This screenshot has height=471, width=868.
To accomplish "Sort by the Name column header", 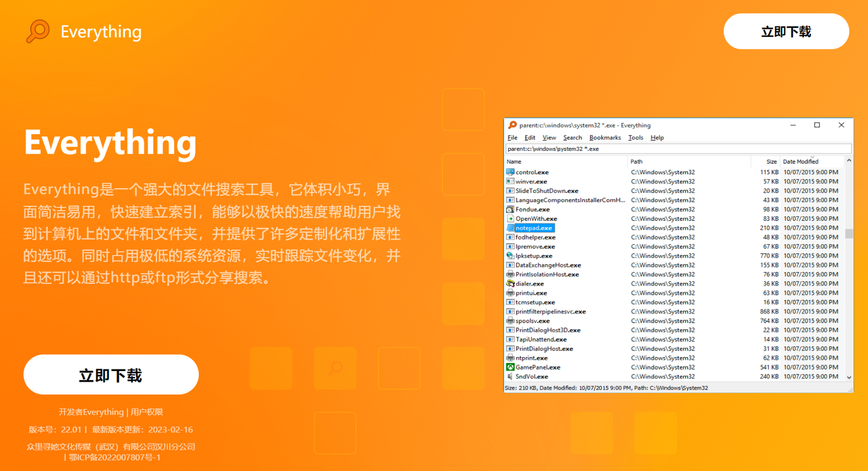I will 566,162.
